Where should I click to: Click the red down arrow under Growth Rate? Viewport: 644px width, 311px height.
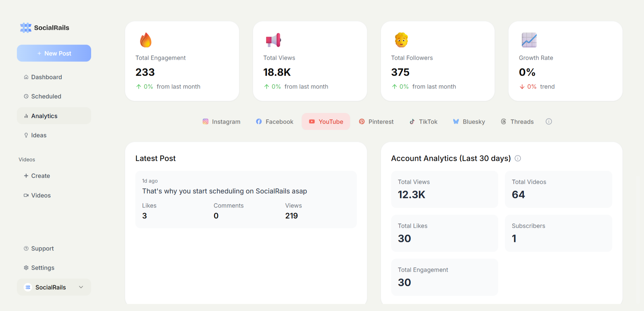click(522, 87)
